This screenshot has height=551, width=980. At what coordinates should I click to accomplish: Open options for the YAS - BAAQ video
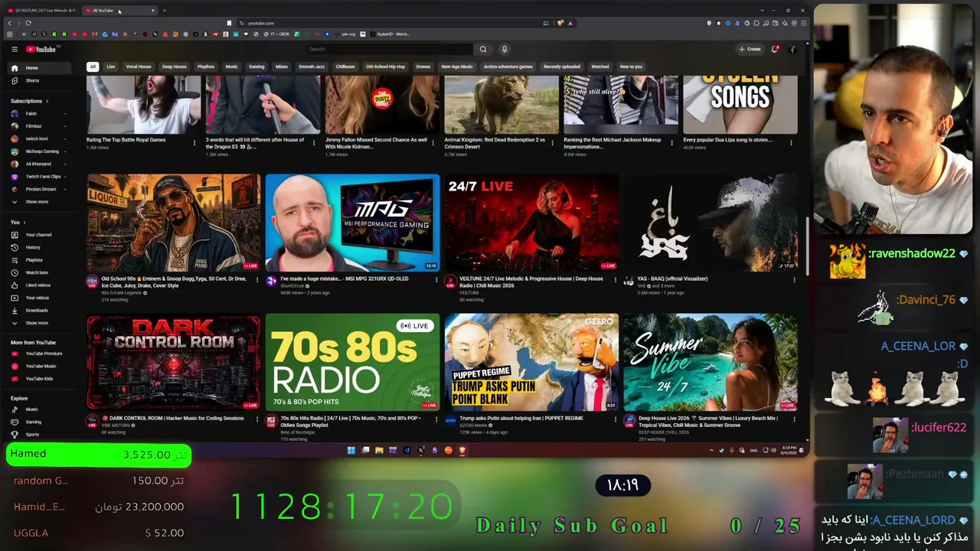[794, 280]
